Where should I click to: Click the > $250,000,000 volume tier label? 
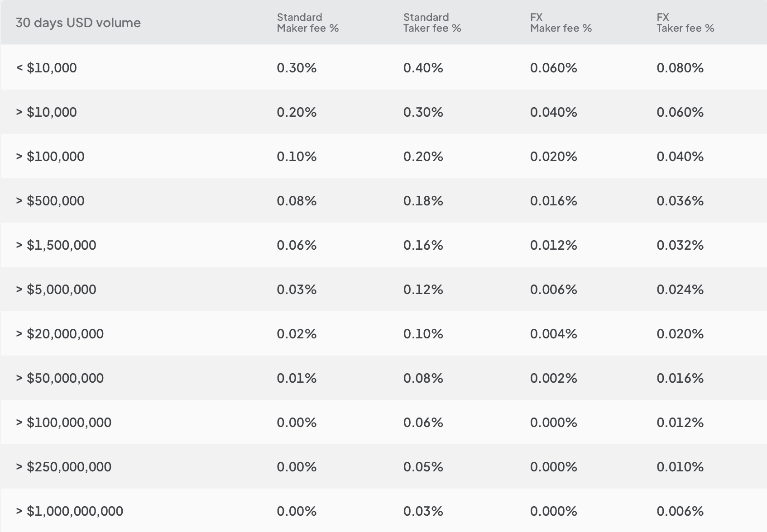pyautogui.click(x=63, y=467)
